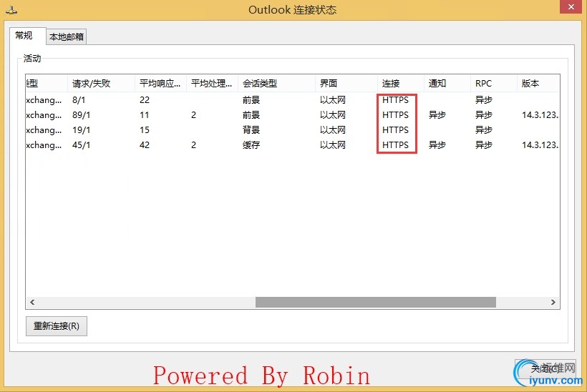Click version 14.3.123 in the 45/1 row
The height and width of the screenshot is (392, 587).
point(540,144)
